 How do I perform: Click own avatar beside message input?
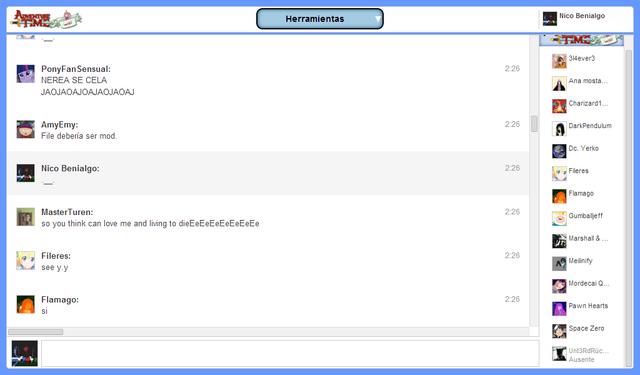click(x=24, y=353)
